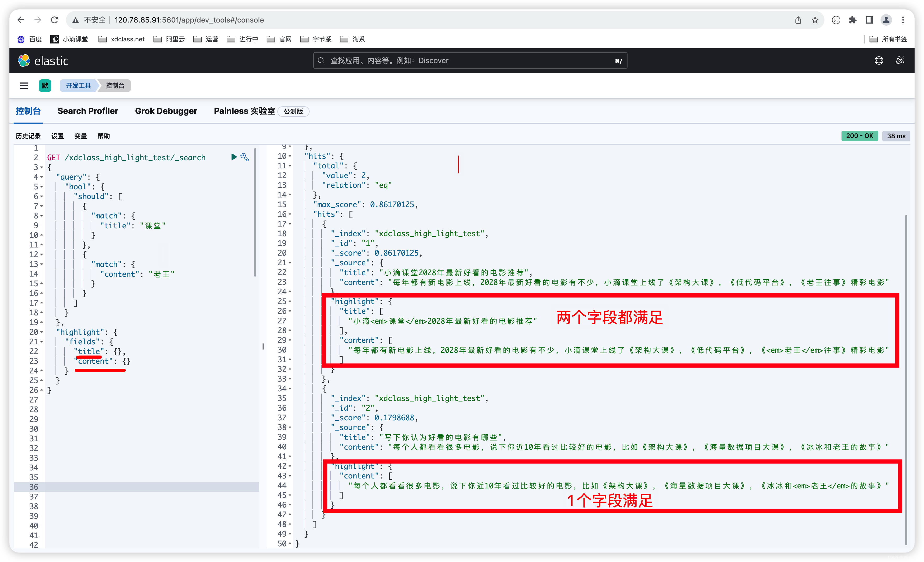This screenshot has width=924, height=562.
Task: Open the 字节系 bookmark folder
Action: 316,39
